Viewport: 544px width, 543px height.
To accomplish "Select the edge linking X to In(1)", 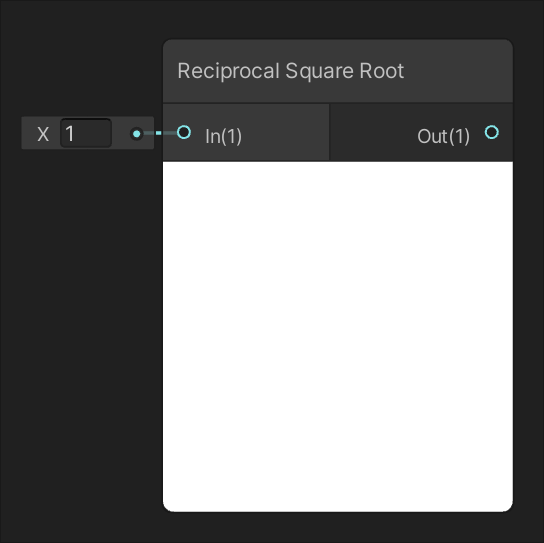I will (x=160, y=133).
